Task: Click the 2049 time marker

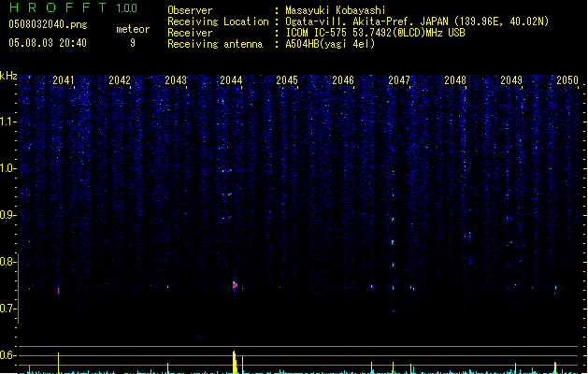Action: click(x=511, y=79)
